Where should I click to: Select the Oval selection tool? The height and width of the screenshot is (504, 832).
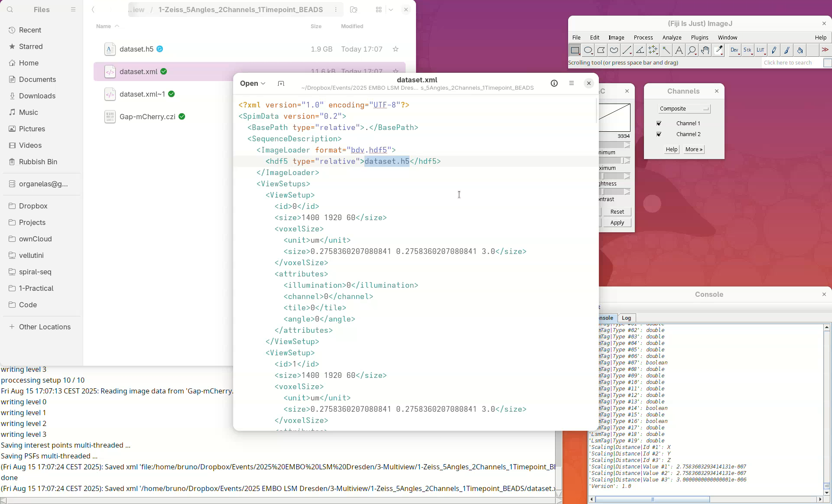click(588, 50)
